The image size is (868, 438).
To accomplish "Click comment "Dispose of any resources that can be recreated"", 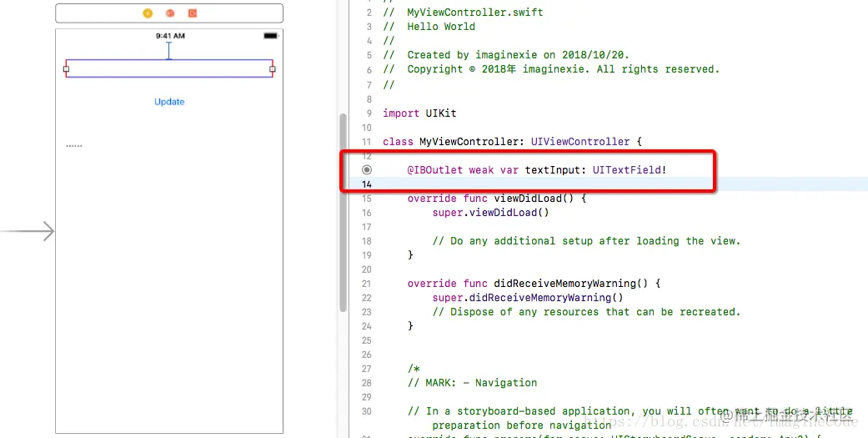I will coord(586,312).
